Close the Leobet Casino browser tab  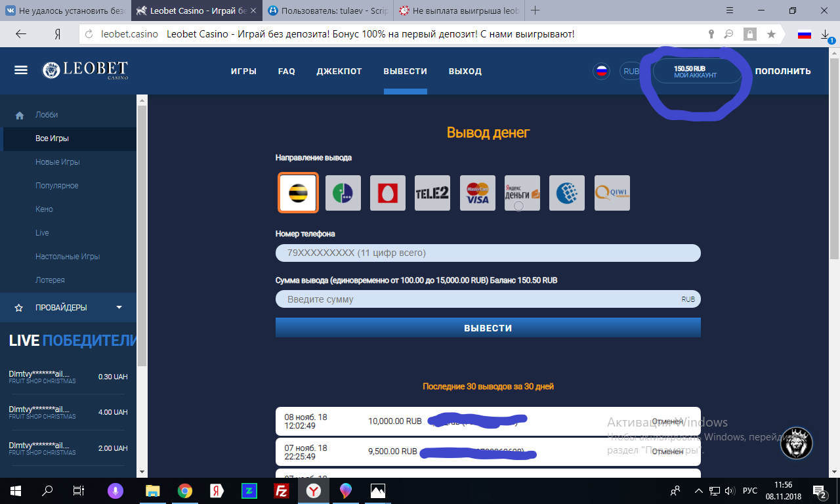(x=254, y=10)
